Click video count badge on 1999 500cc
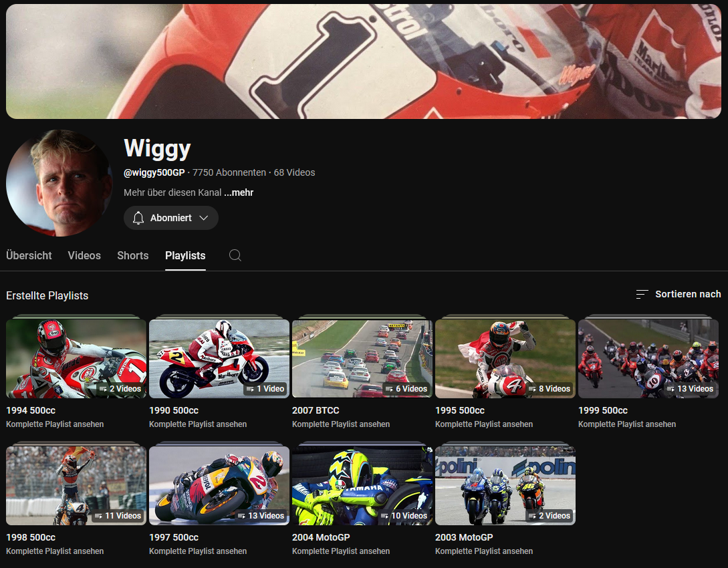The height and width of the screenshot is (568, 728). pos(690,389)
